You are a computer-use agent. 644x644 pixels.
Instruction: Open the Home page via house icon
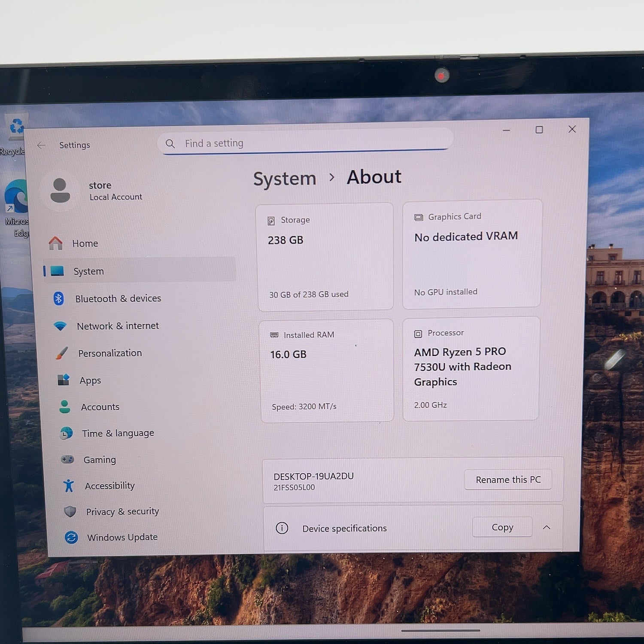(x=56, y=243)
